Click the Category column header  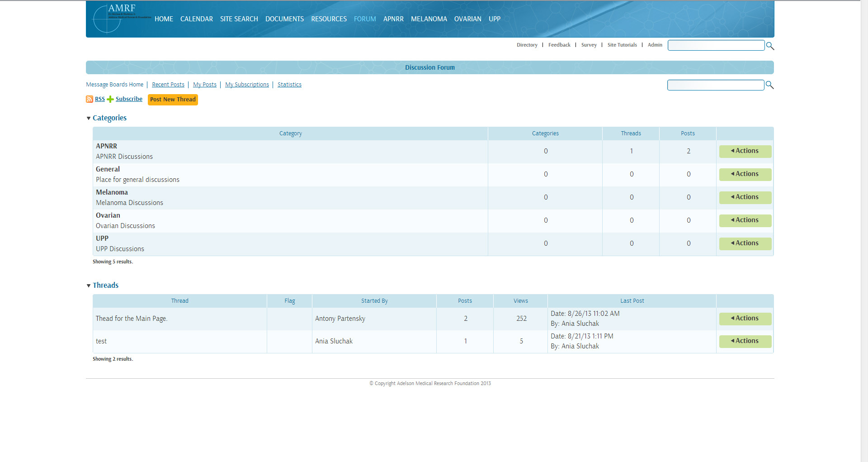click(290, 133)
